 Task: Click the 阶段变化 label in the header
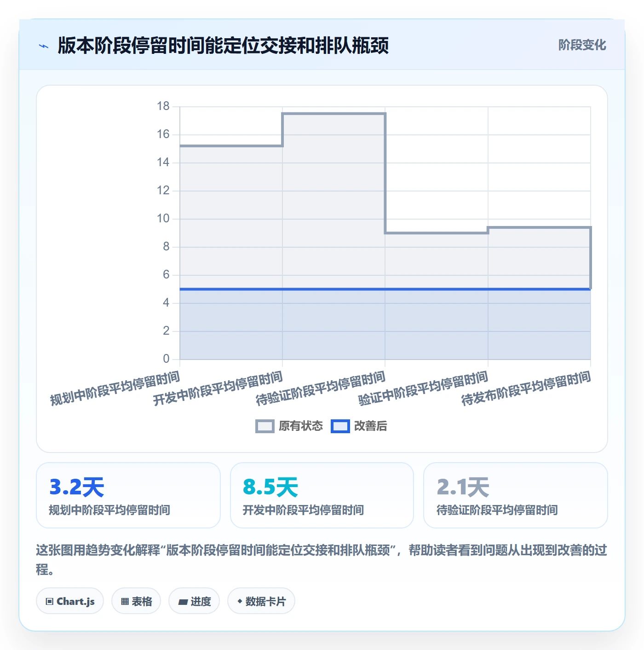(x=582, y=45)
